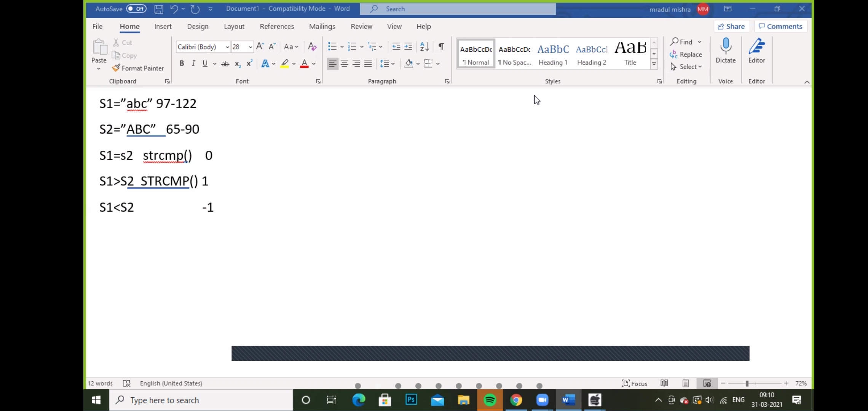This screenshot has width=868, height=411.
Task: Click the Share button
Action: 731,26
